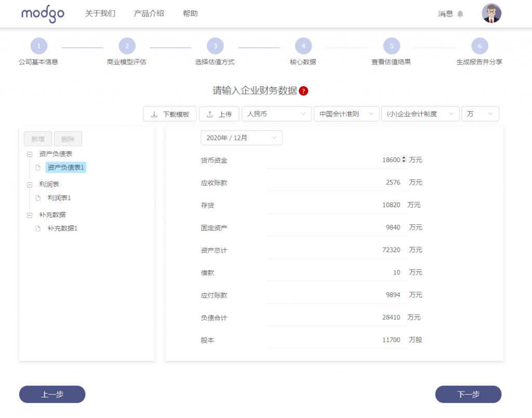This screenshot has height=418, width=532.
Task: Go to step 3 选择估值方式 circle
Action: click(215, 46)
